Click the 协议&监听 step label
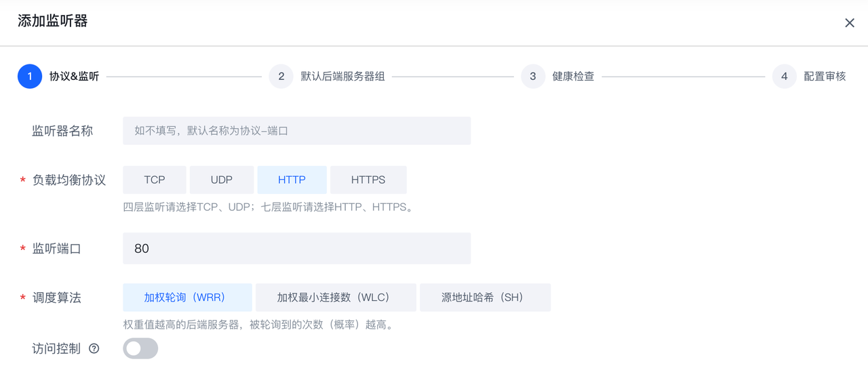This screenshot has width=868, height=387. 74,77
